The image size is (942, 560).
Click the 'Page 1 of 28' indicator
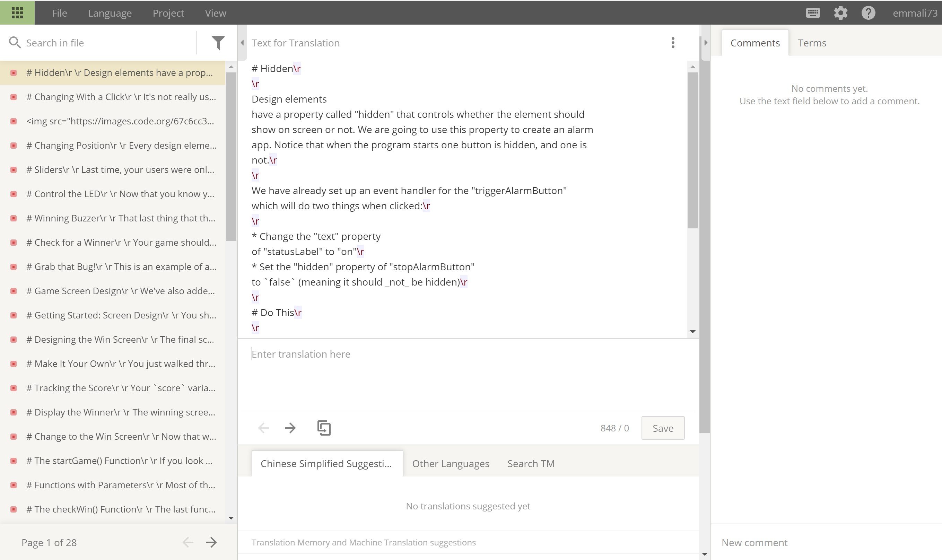point(49,542)
